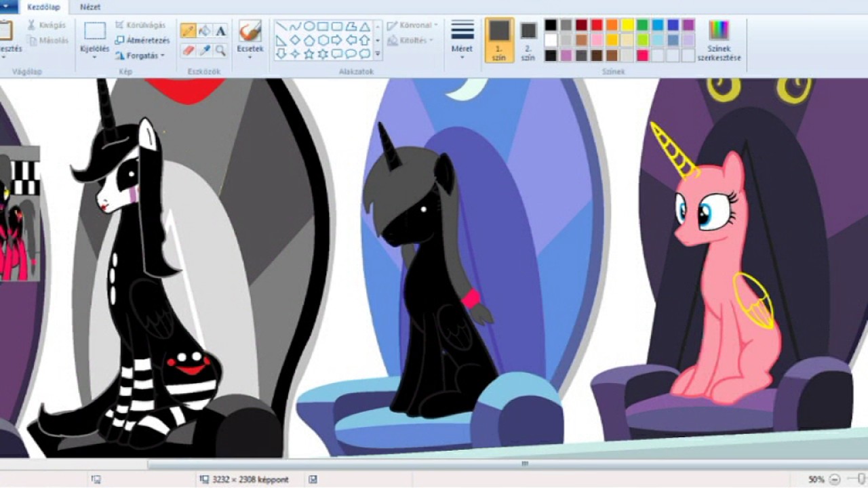Choose the left arrow shape

[x=351, y=40]
